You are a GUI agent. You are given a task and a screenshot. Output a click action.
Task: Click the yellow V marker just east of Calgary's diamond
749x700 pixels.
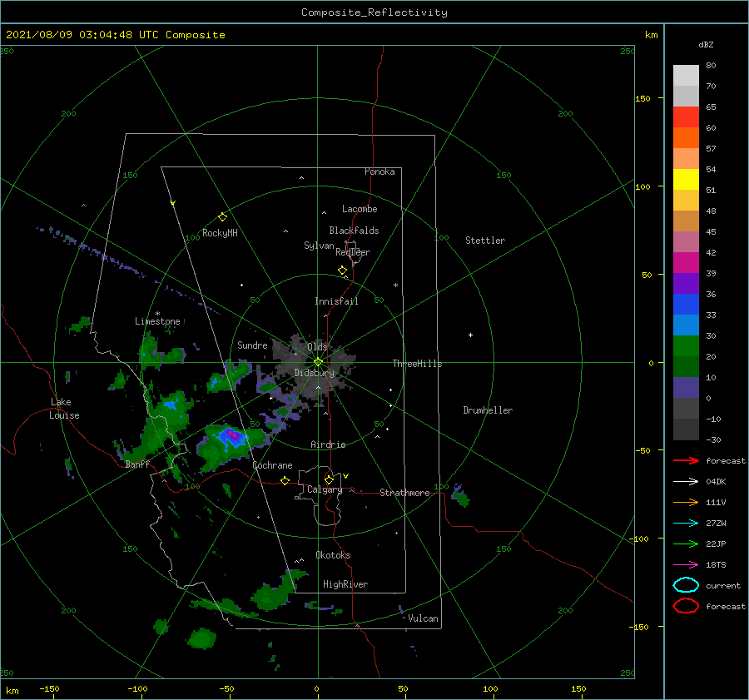pyautogui.click(x=345, y=476)
